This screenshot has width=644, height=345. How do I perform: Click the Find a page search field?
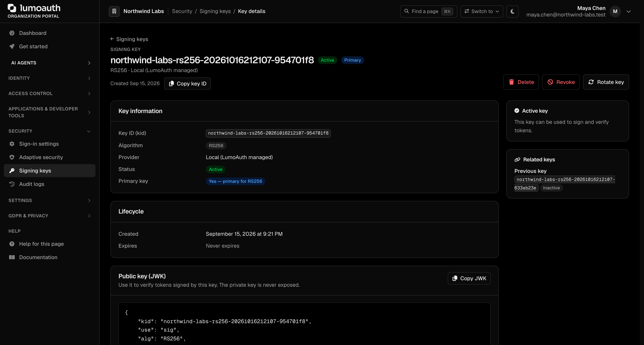click(429, 11)
